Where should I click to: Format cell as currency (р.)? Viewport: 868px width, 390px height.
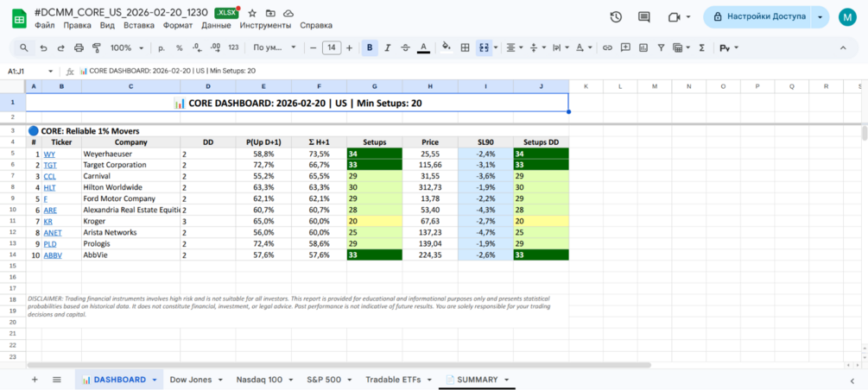coord(162,48)
